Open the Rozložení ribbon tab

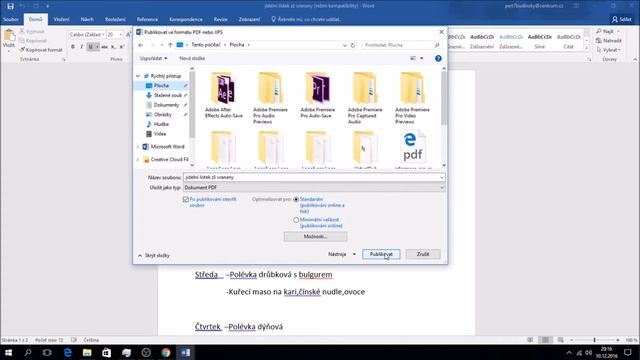[115, 19]
